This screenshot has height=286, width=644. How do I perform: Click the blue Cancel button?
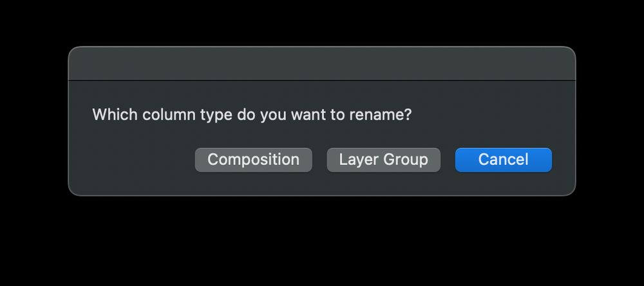[503, 160]
